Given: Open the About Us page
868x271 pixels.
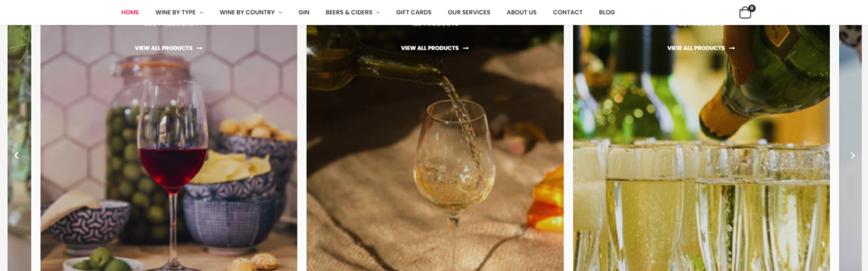Looking at the screenshot, I should (x=521, y=12).
